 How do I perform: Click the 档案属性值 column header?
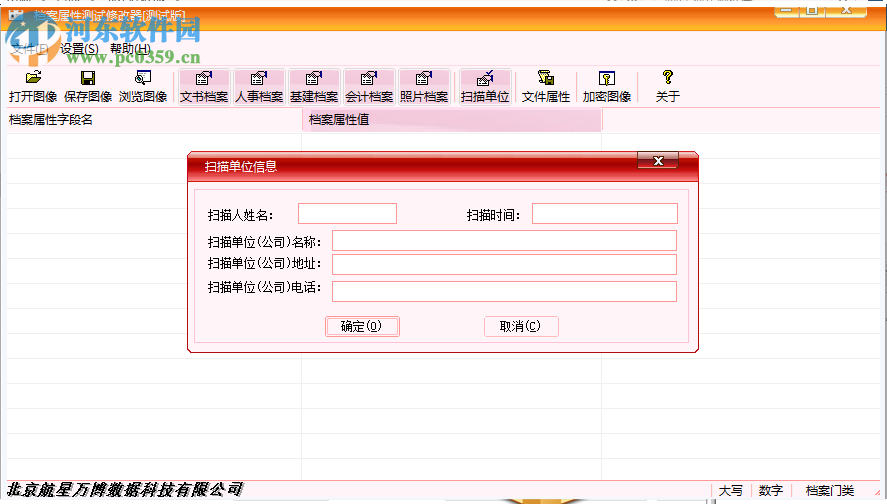click(x=452, y=120)
